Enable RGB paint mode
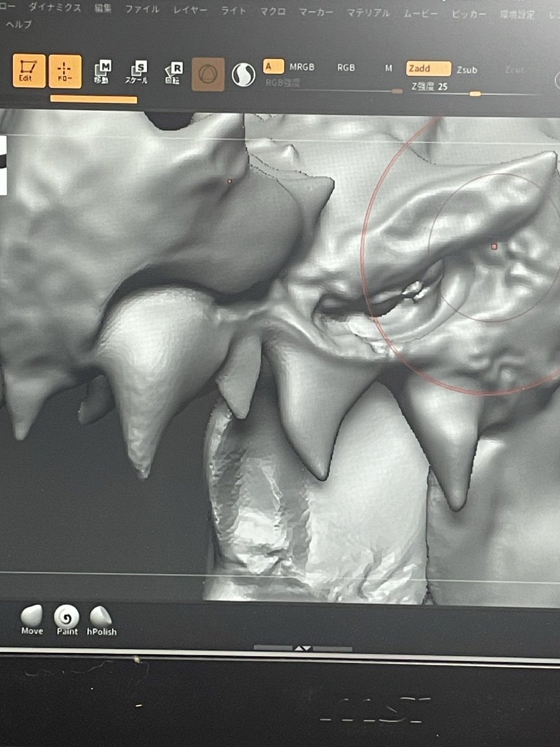This screenshot has width=560, height=747. [346, 67]
